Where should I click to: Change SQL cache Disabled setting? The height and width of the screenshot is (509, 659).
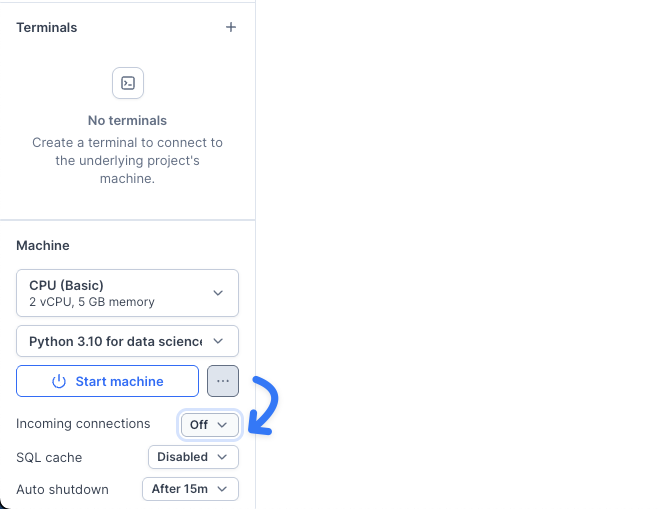193,457
